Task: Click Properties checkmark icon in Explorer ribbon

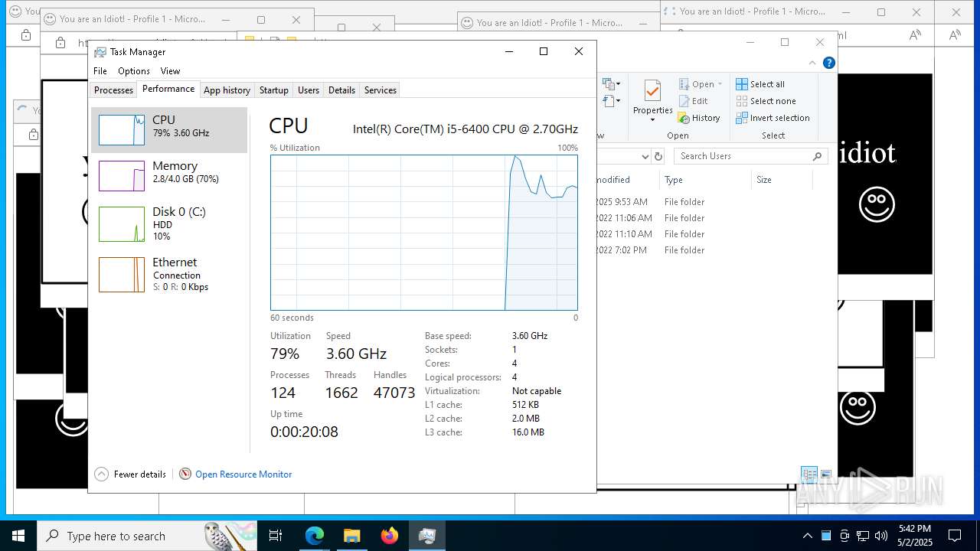Action: (652, 91)
